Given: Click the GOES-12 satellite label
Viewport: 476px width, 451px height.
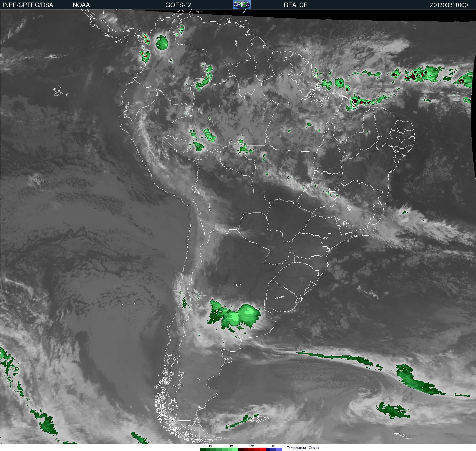Looking at the screenshot, I should click(178, 5).
